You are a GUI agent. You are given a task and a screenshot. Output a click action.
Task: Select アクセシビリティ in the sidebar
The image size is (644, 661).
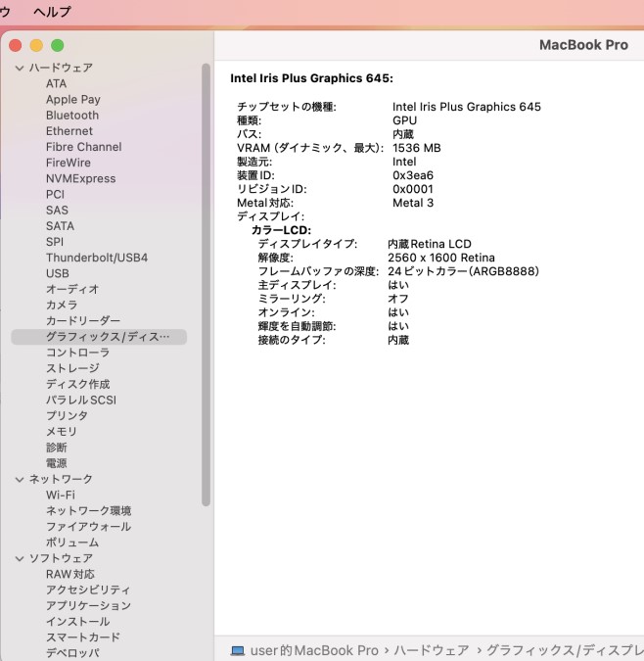[88, 590]
